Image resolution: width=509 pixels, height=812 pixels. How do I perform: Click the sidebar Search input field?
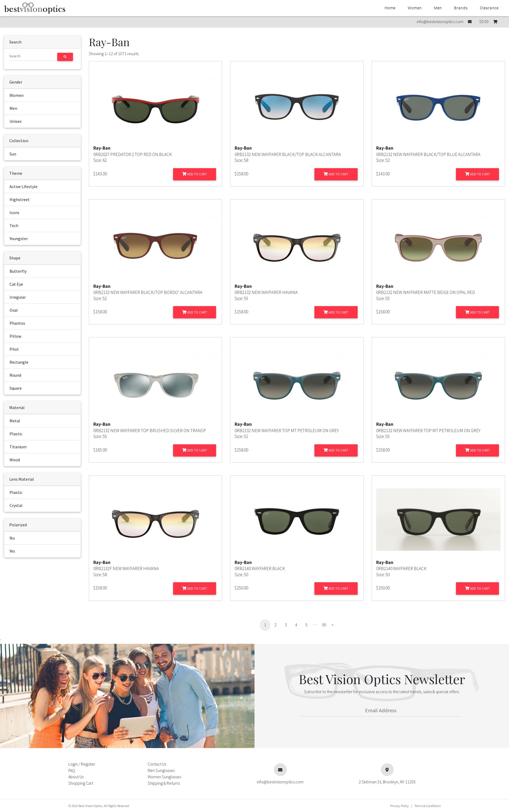coord(33,56)
